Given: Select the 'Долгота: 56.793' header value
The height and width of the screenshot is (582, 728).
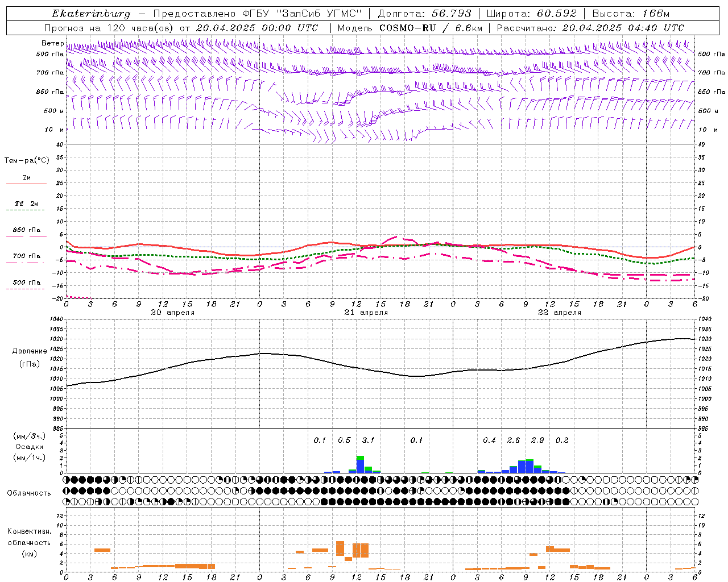Looking at the screenshot, I should 425,14.
